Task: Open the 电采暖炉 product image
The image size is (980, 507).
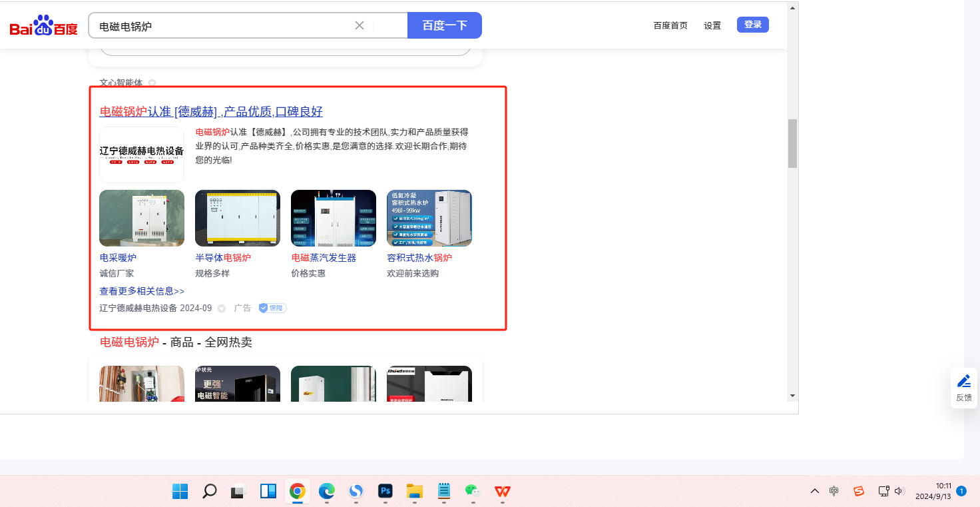Action: point(142,219)
